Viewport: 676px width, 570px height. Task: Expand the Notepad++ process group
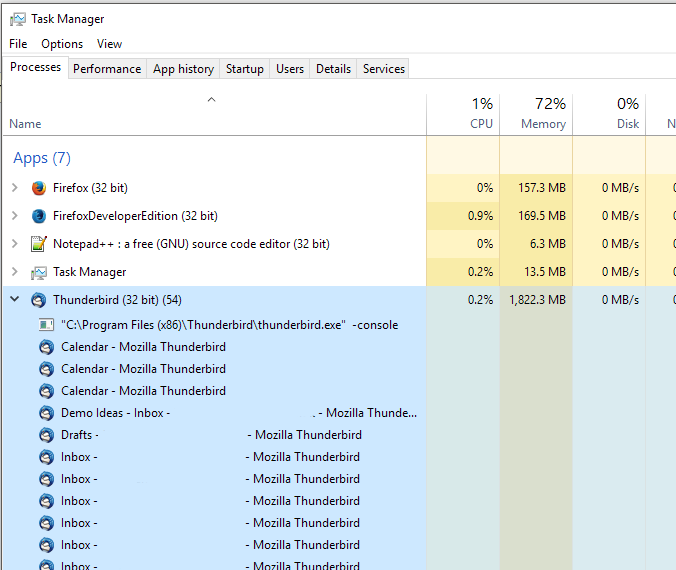(x=14, y=244)
